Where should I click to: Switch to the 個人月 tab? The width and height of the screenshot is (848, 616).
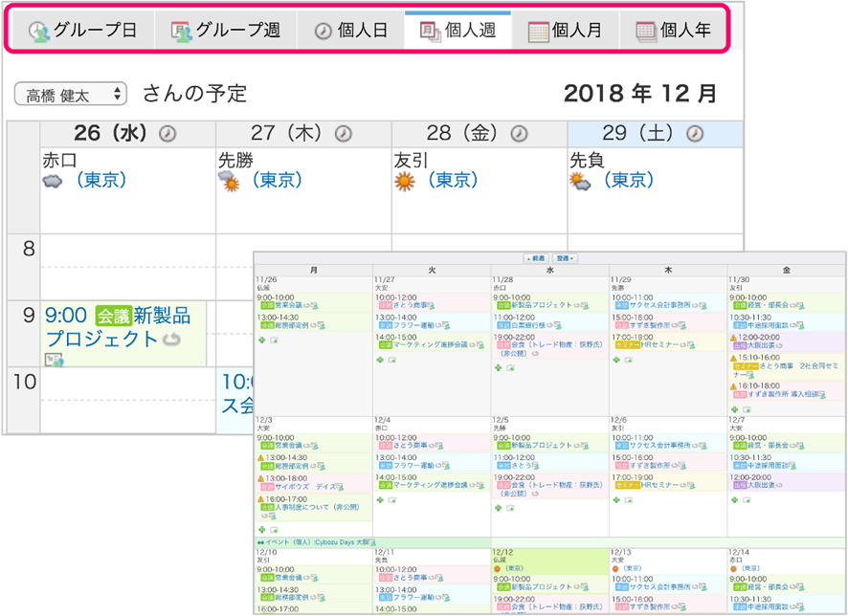pyautogui.click(x=565, y=31)
